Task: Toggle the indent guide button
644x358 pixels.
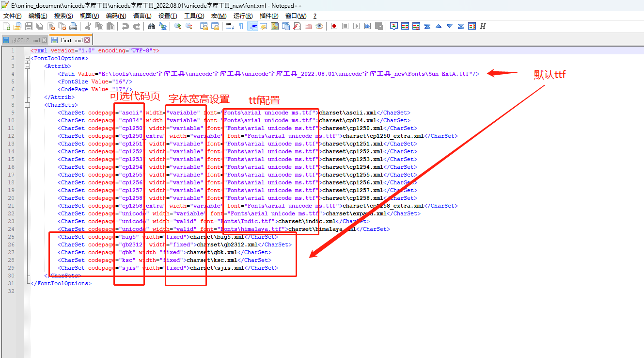Action: click(x=252, y=26)
